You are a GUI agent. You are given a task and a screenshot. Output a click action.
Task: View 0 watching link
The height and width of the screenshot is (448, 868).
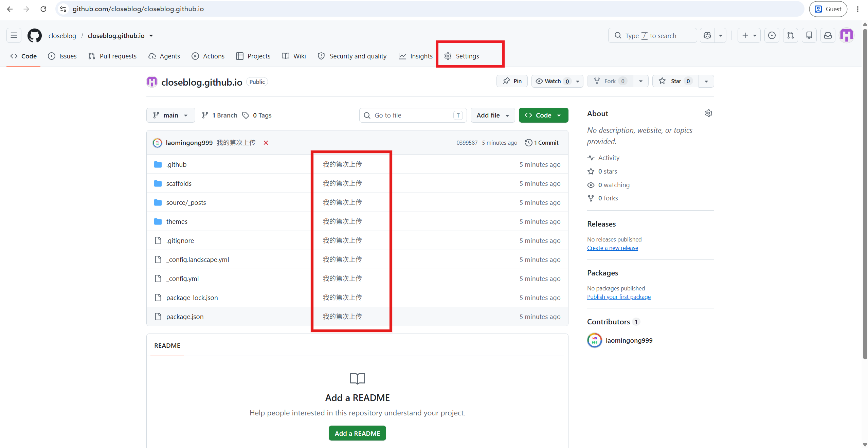[x=609, y=185]
